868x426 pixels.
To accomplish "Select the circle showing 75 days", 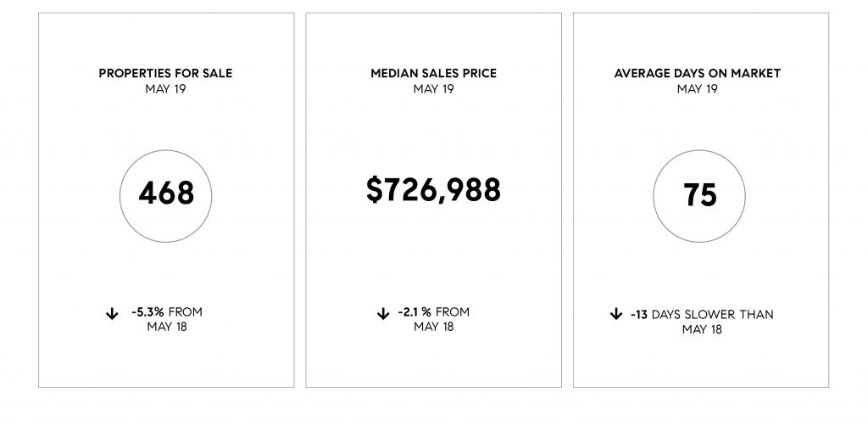I will pyautogui.click(x=699, y=196).
